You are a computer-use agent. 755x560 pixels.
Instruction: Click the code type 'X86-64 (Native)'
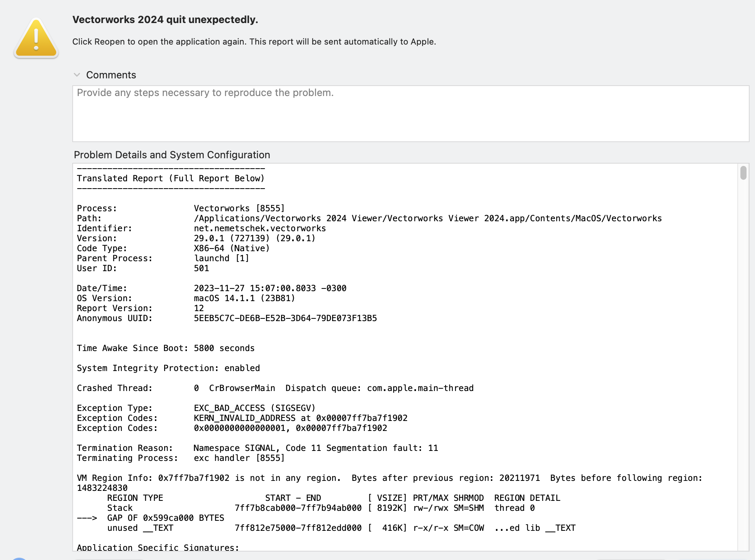232,248
